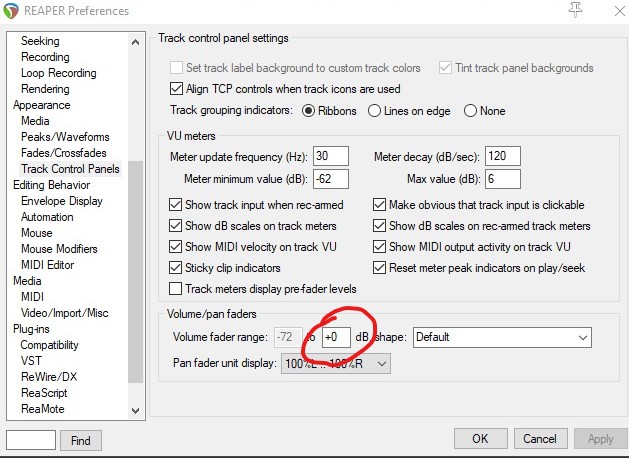Select MIDI under the Media category
Image resolution: width=629 pixels, height=458 pixels.
[x=32, y=297]
